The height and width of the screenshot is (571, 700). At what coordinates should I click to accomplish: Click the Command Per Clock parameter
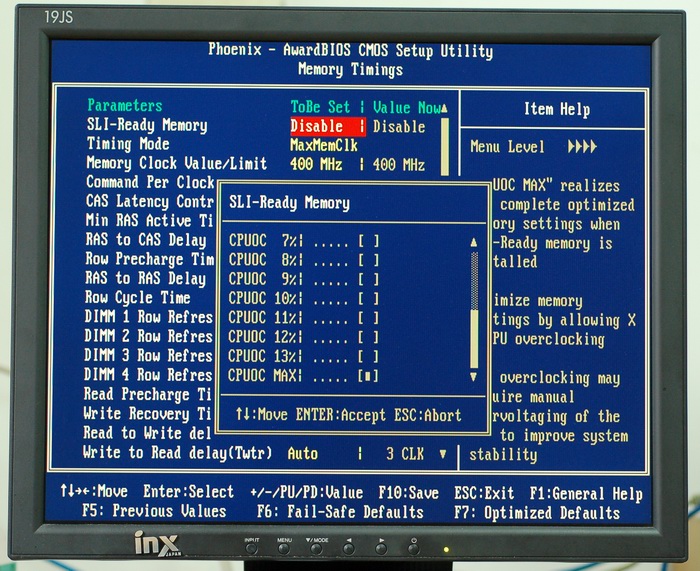[150, 182]
